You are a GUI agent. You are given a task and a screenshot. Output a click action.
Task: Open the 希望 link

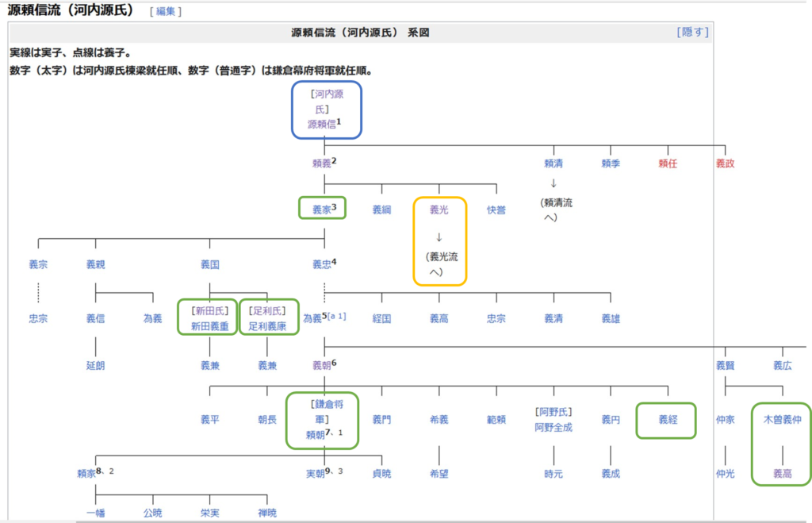(439, 473)
